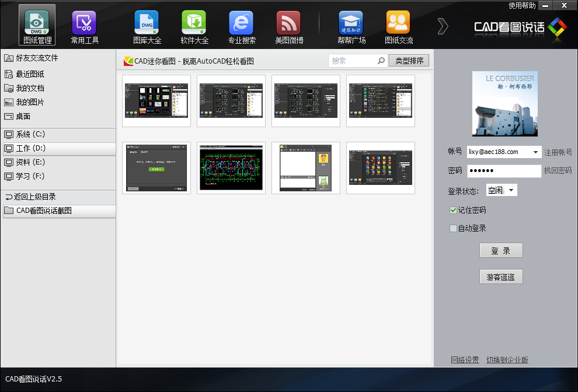The width and height of the screenshot is (578, 392).
Task: Uncheck 记住密码
Action: click(x=453, y=211)
